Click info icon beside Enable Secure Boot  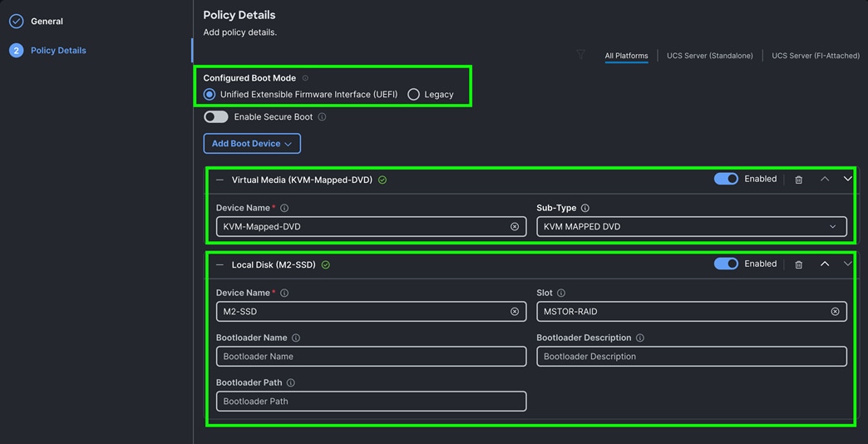tap(323, 117)
